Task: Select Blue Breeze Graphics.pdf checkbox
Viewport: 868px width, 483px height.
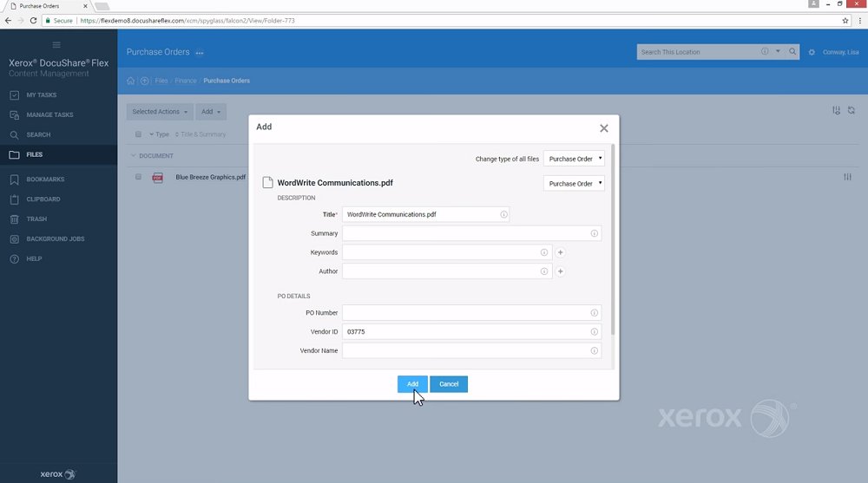Action: 138,177
